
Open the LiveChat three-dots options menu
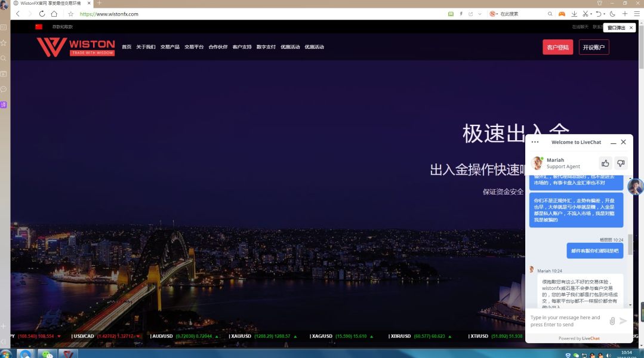(x=535, y=142)
